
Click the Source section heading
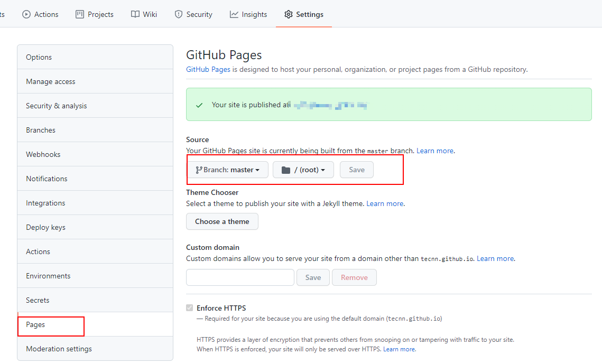click(x=197, y=139)
